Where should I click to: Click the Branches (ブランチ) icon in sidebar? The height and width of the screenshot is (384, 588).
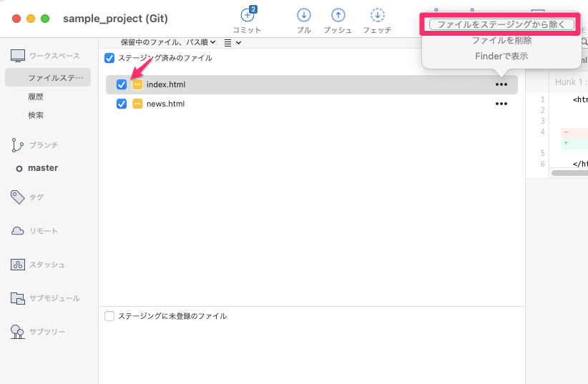coord(17,145)
